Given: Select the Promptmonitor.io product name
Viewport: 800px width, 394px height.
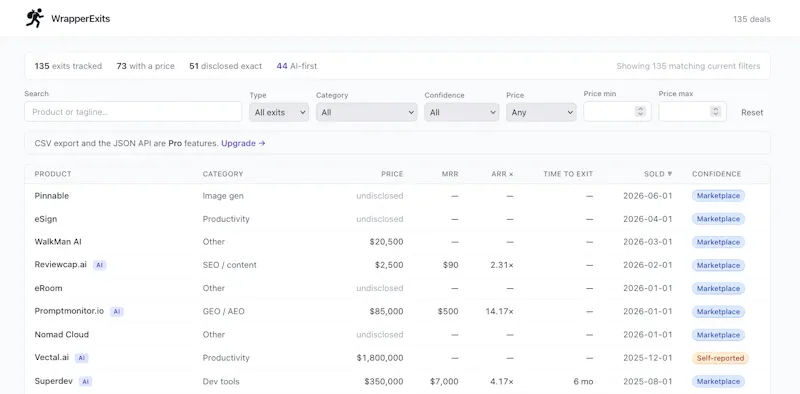Looking at the screenshot, I should pyautogui.click(x=69, y=311).
